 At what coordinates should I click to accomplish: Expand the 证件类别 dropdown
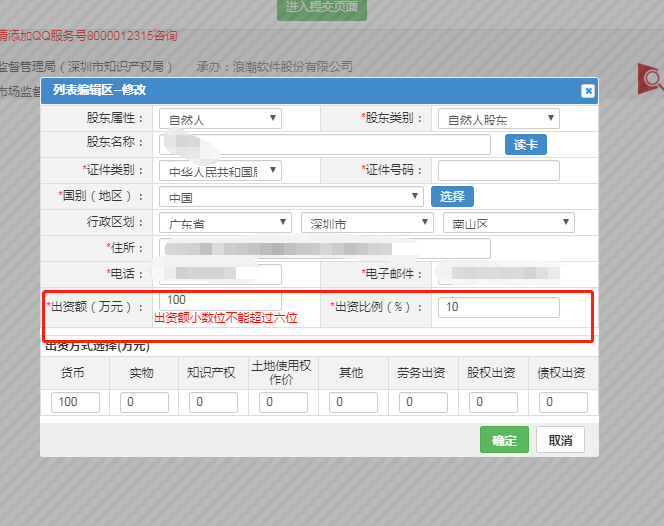coord(221,171)
